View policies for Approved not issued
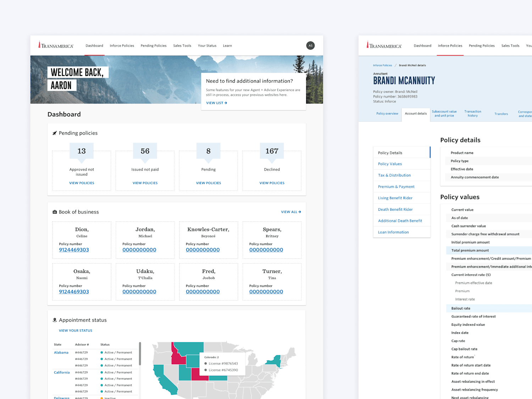Viewport: 532px width, 399px height. 82,183
